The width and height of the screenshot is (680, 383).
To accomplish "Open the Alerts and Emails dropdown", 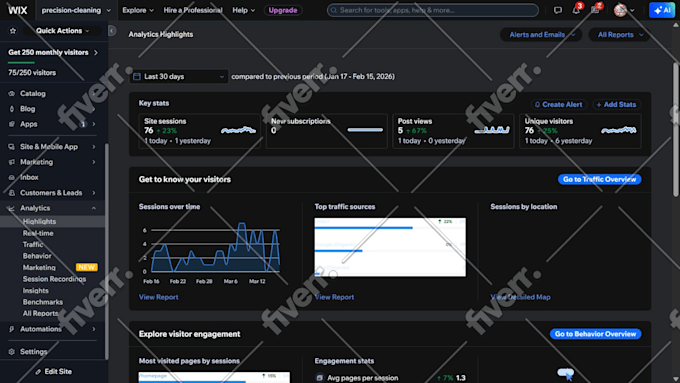I will pos(540,35).
